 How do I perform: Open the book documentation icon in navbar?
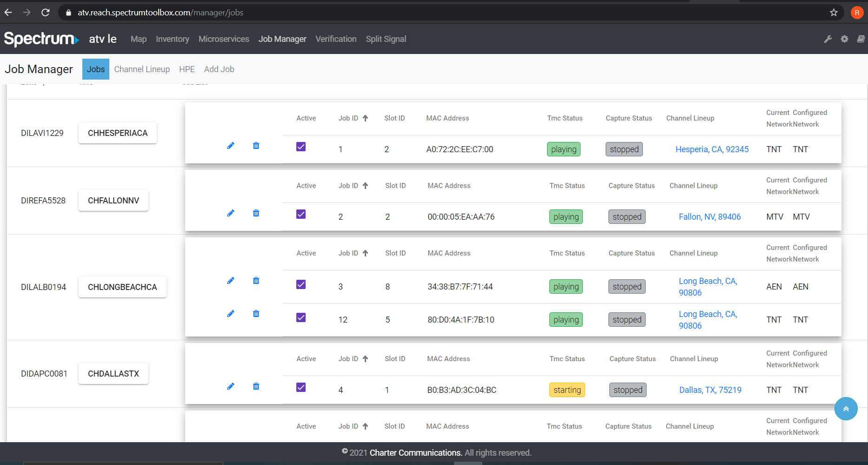[x=861, y=39]
